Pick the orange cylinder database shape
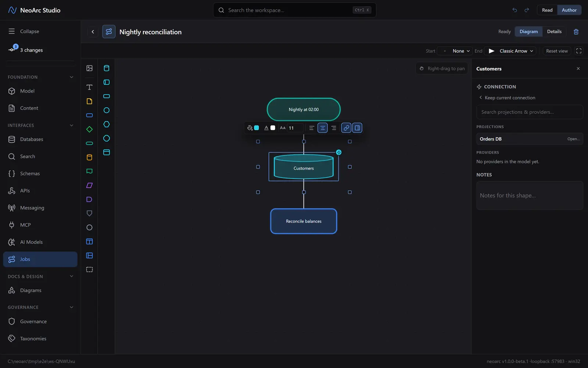The width and height of the screenshot is (588, 368). pyautogui.click(x=89, y=157)
